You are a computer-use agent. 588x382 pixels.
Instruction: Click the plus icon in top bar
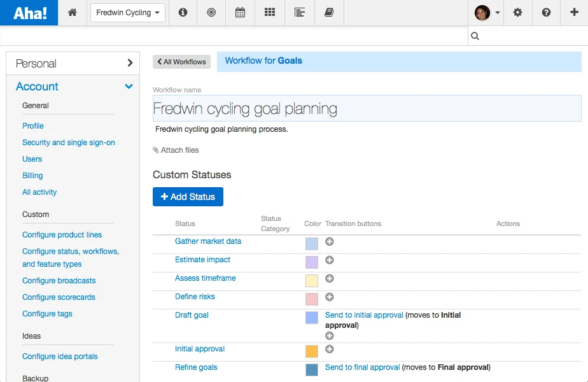[x=574, y=12]
